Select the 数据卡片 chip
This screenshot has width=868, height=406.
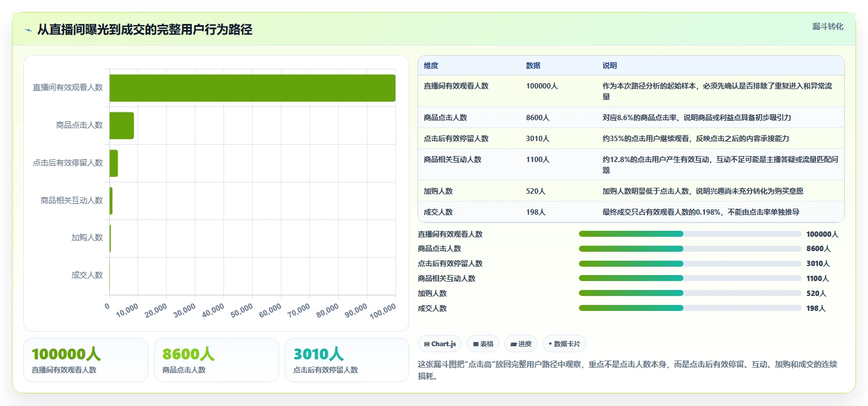565,344
